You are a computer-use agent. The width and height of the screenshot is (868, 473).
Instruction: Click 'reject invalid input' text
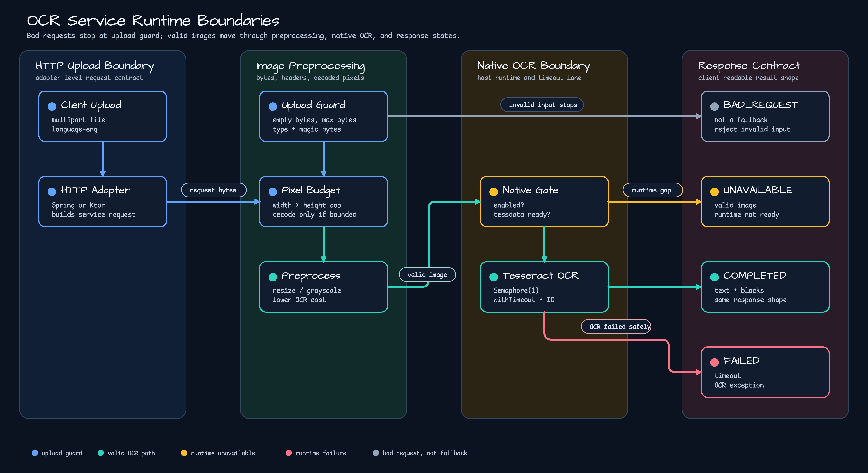(x=752, y=129)
